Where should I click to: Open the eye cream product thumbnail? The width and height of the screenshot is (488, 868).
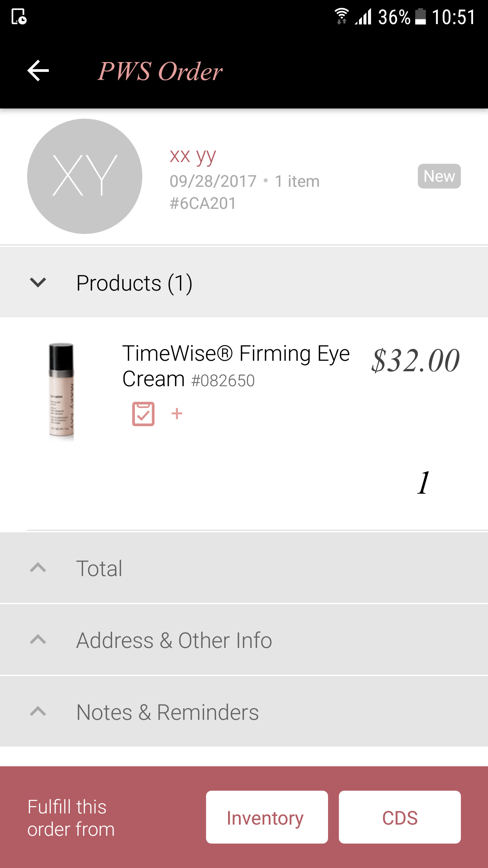click(x=61, y=392)
